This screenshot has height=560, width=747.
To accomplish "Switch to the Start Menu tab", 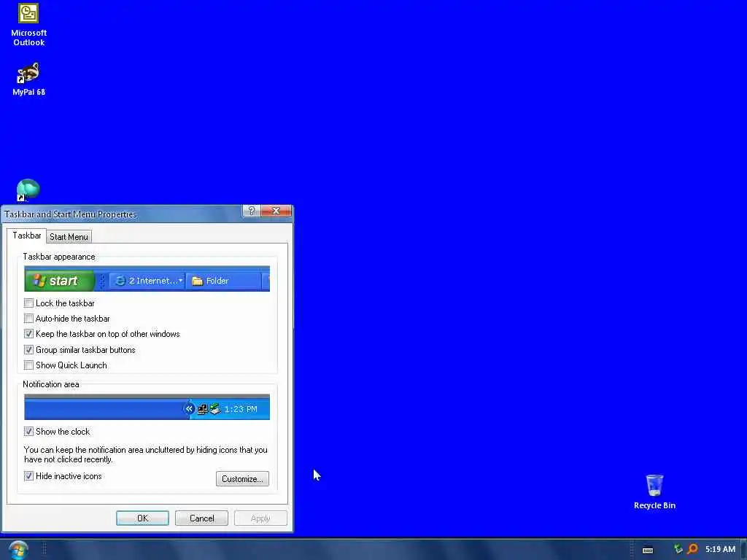I will [x=69, y=237].
